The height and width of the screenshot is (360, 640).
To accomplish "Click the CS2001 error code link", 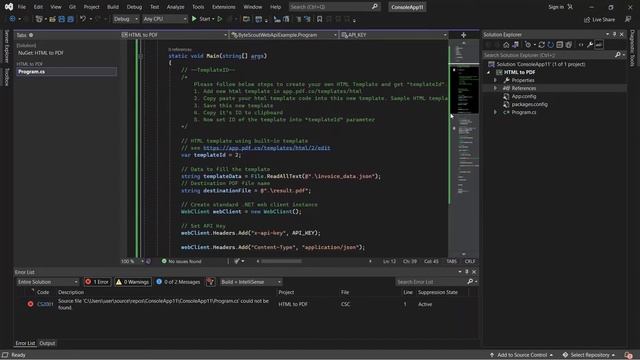I will [45, 304].
